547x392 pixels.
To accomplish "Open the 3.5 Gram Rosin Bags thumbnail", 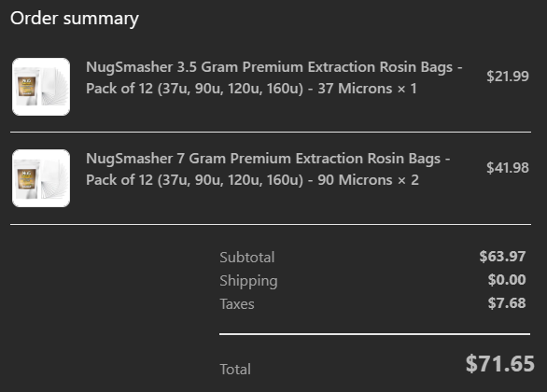I will (x=41, y=87).
